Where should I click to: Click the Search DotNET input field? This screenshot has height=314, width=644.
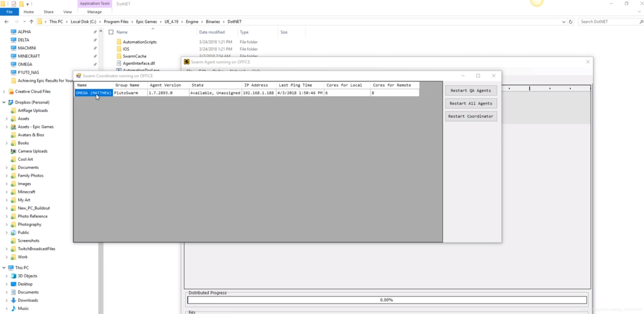tap(609, 22)
